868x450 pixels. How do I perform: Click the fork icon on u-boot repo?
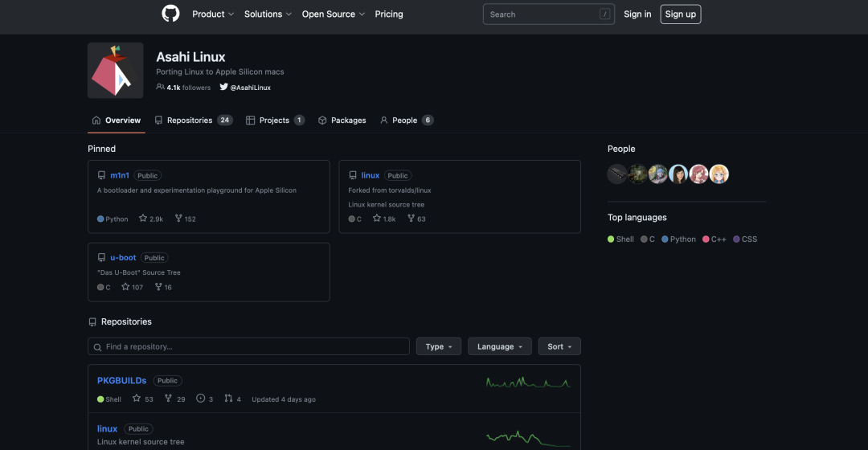pyautogui.click(x=158, y=287)
